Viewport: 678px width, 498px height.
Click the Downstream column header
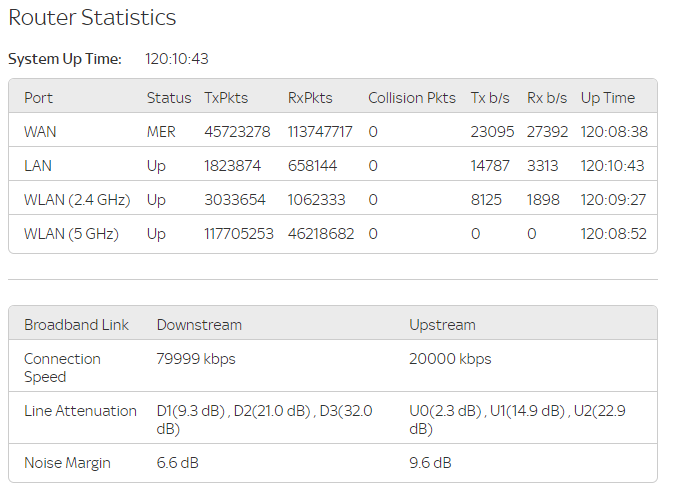click(199, 325)
